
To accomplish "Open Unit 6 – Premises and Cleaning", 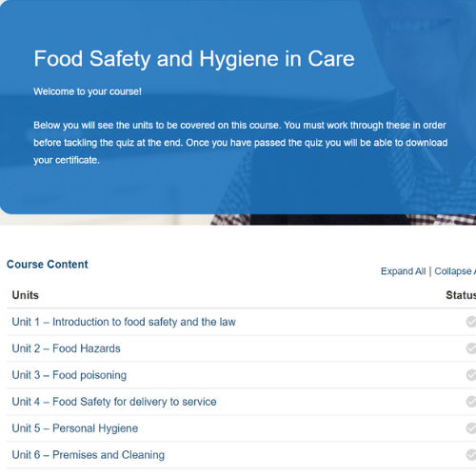I will [89, 455].
